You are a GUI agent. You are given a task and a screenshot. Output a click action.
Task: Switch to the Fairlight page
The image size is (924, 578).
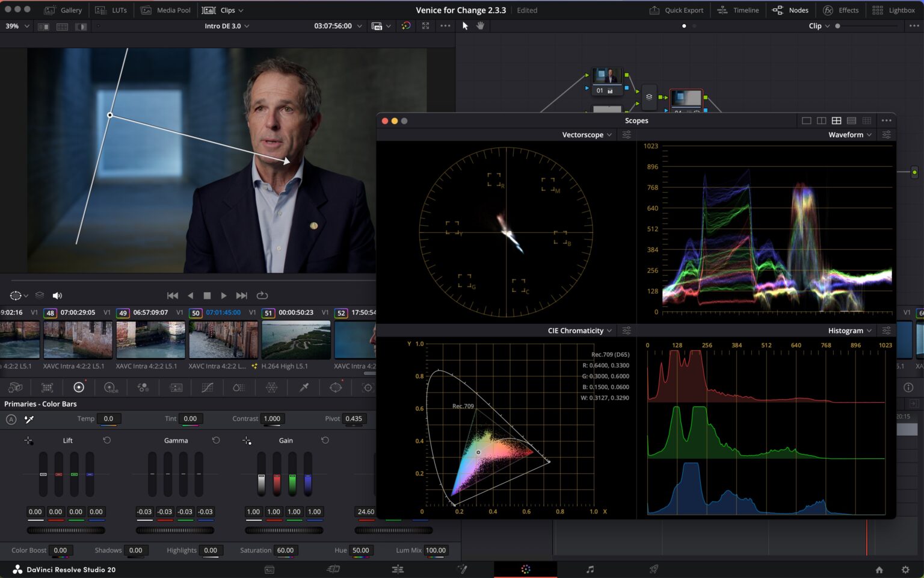(590, 570)
